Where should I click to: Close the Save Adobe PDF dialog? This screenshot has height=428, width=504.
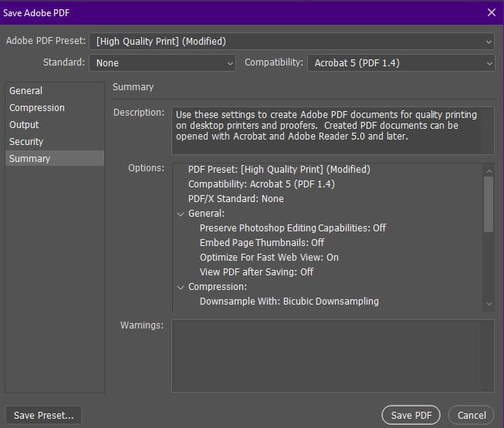tap(491, 12)
